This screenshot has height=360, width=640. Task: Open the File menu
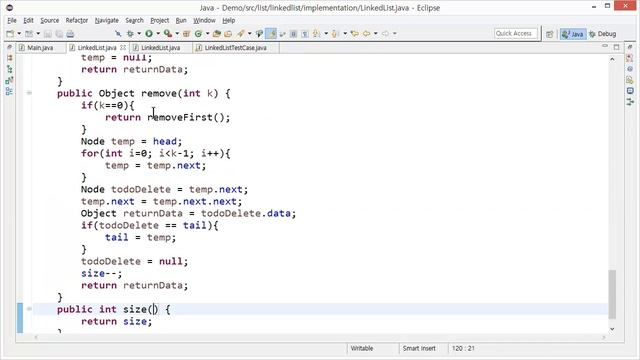12,20
